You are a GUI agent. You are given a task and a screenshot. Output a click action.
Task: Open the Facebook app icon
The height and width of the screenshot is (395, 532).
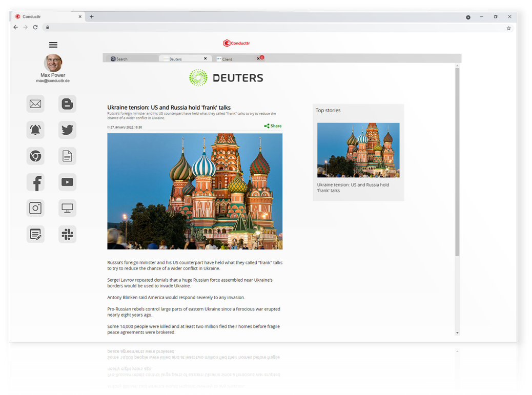tap(35, 182)
